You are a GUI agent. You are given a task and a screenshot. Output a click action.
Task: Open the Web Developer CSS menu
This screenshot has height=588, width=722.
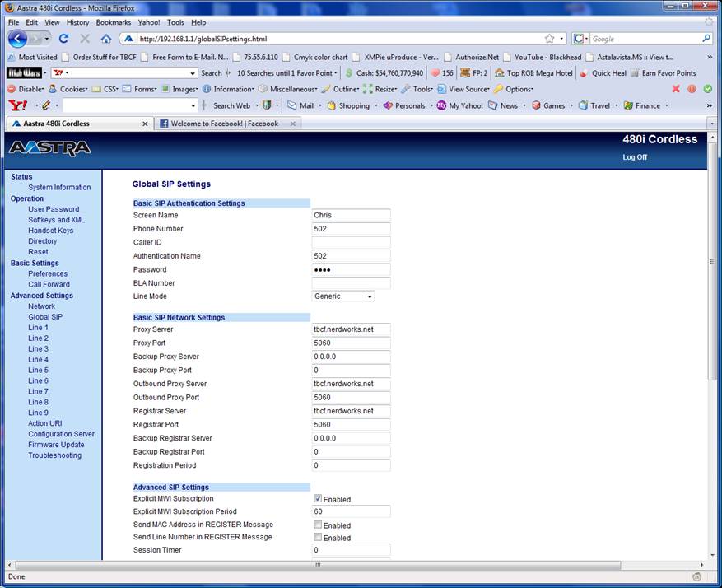click(105, 89)
